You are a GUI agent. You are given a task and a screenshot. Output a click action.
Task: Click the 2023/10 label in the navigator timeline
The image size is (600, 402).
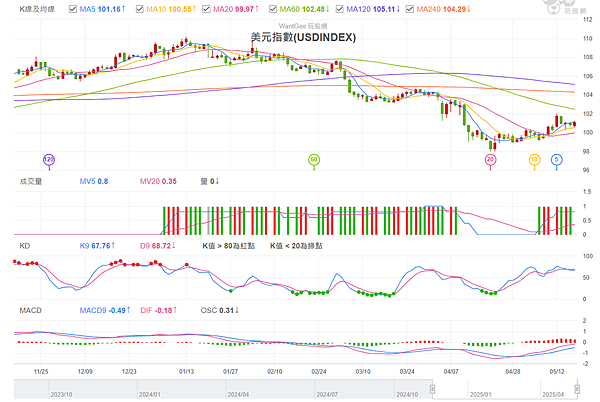[61, 394]
